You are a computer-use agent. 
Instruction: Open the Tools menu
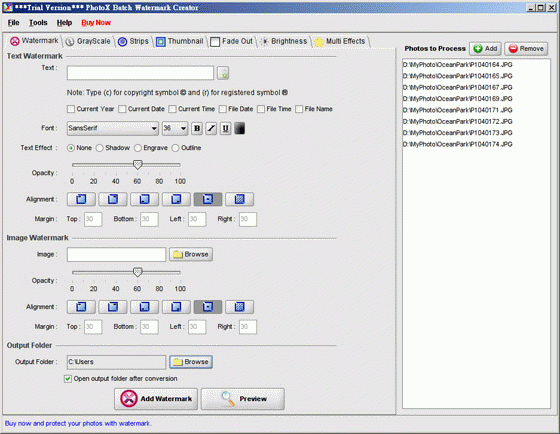click(x=38, y=23)
